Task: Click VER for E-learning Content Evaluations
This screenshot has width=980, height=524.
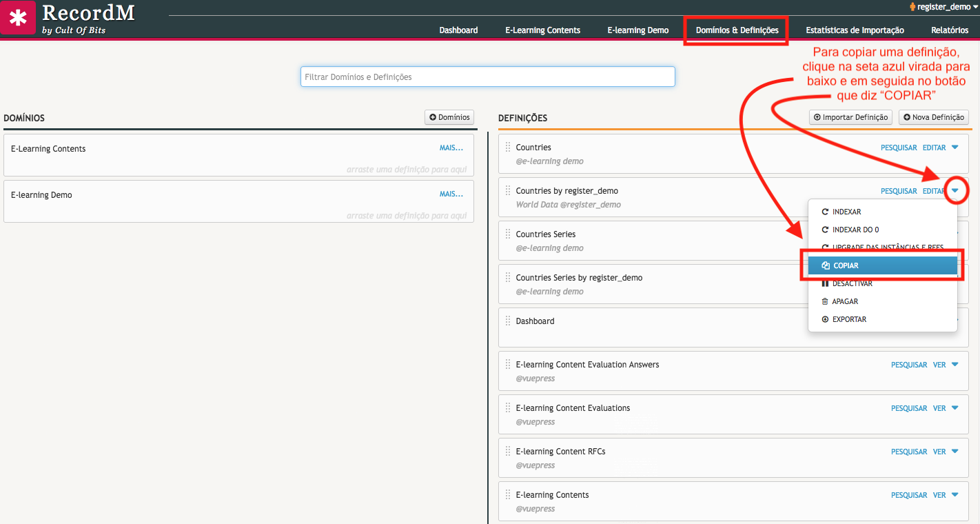Action: 939,408
